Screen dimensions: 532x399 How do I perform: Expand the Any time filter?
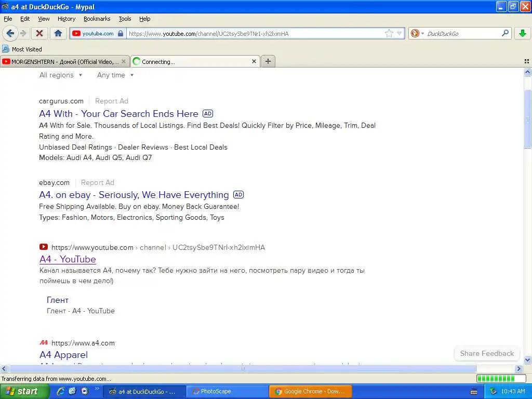115,75
